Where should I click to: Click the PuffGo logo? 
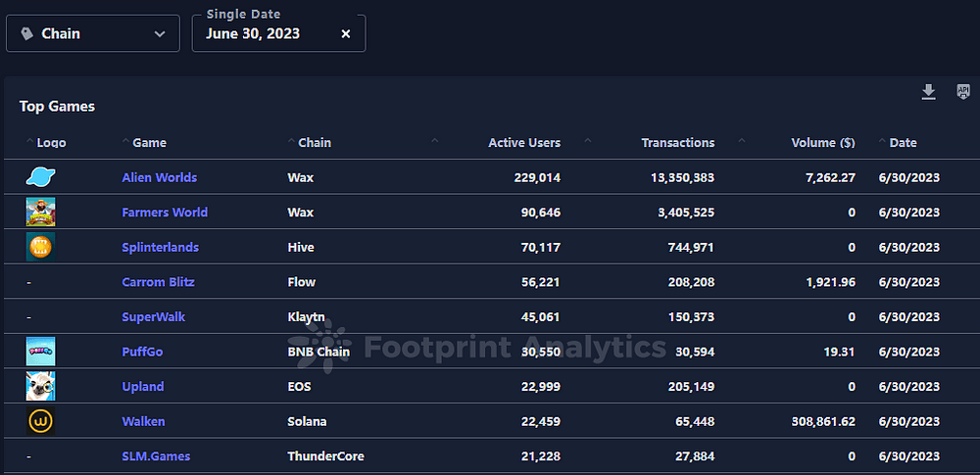40,352
